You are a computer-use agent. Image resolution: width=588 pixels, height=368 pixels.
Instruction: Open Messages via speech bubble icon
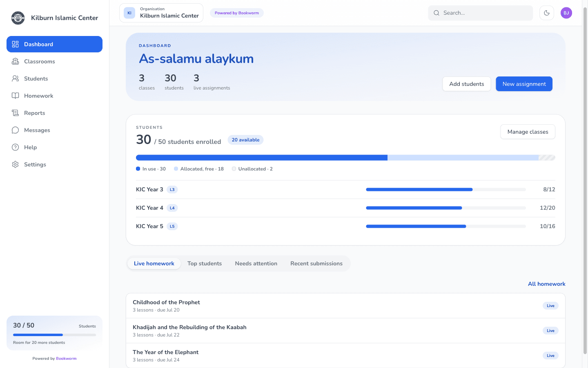16,130
